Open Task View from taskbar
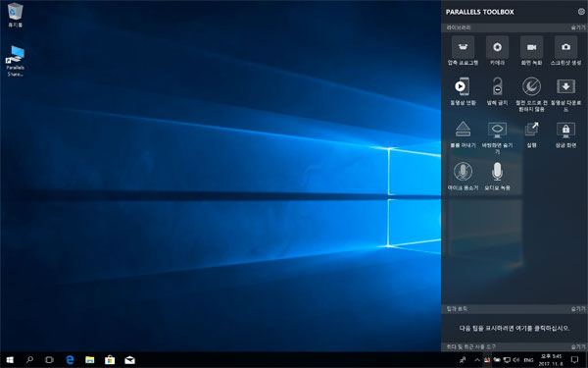Viewport: 588px width, 368px height. (49, 360)
